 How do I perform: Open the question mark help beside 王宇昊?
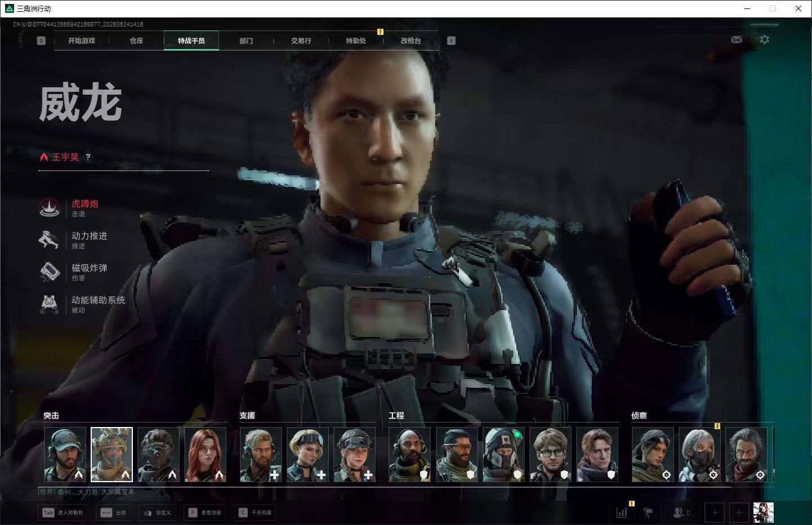tap(88, 157)
